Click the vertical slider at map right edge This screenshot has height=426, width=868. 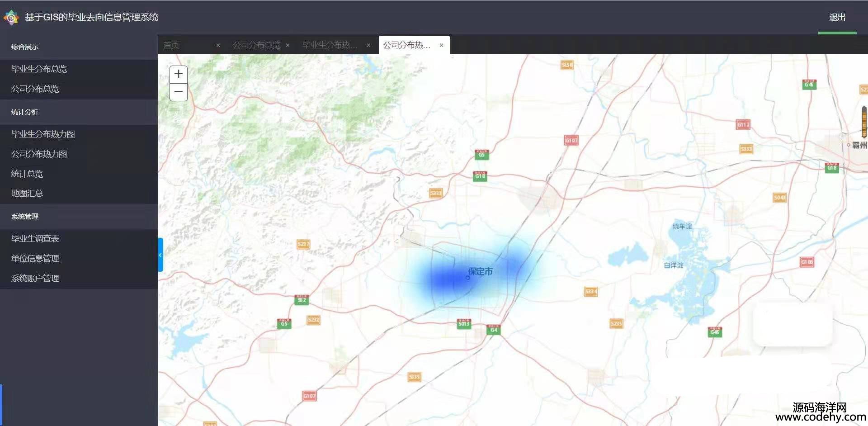pos(864,122)
